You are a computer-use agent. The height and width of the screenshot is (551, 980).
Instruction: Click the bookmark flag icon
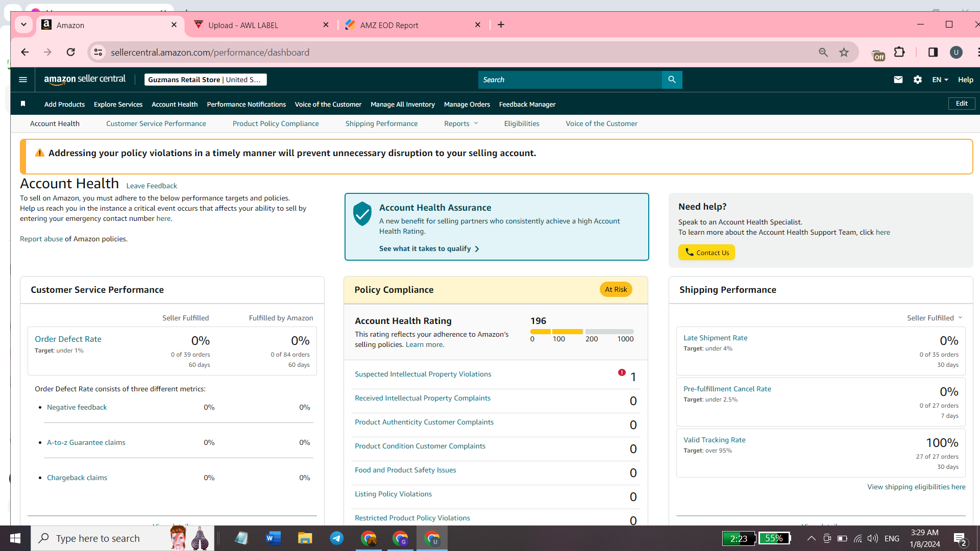pos(23,104)
